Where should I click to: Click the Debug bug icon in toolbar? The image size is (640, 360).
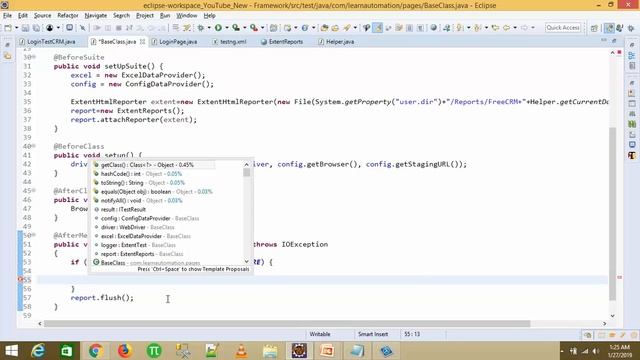click(x=200, y=28)
